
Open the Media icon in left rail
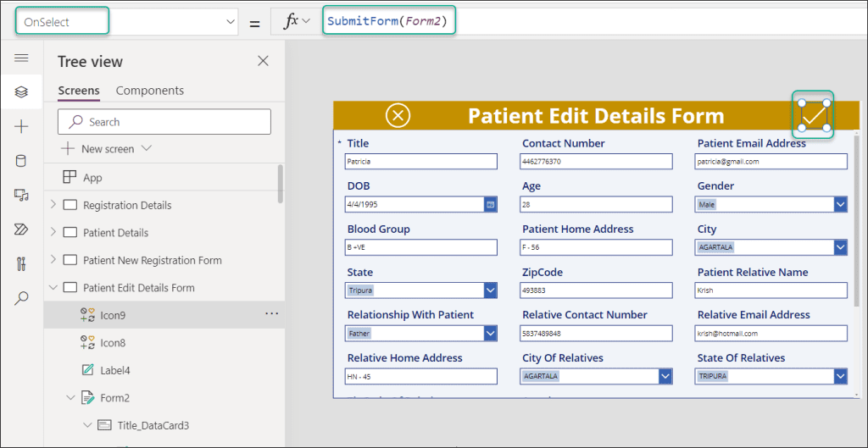click(x=21, y=196)
